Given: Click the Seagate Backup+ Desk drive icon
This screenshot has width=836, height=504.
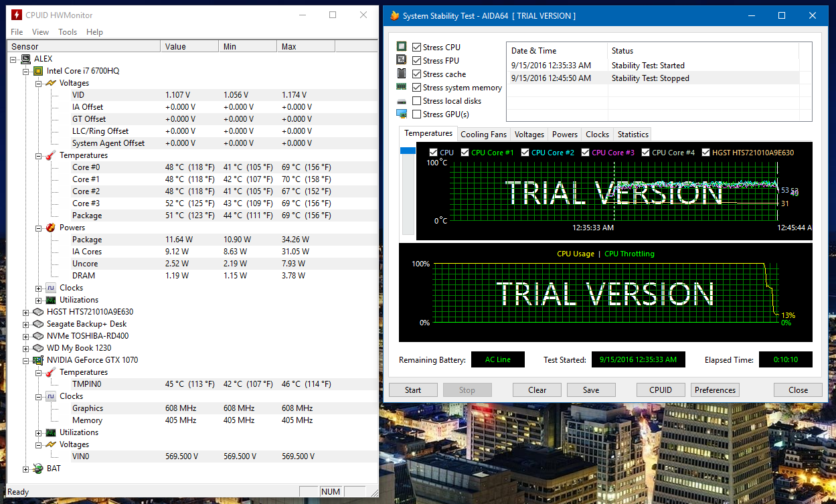Looking at the screenshot, I should tap(38, 324).
